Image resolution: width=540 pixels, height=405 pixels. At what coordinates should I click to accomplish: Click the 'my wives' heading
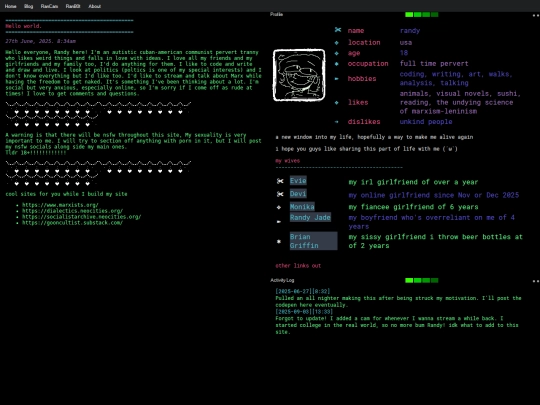288,161
